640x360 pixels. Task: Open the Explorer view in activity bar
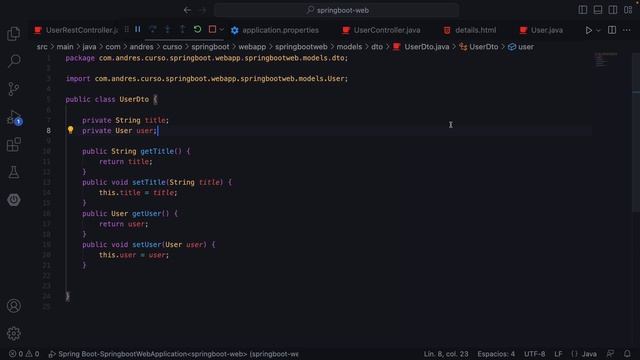pos(13,33)
